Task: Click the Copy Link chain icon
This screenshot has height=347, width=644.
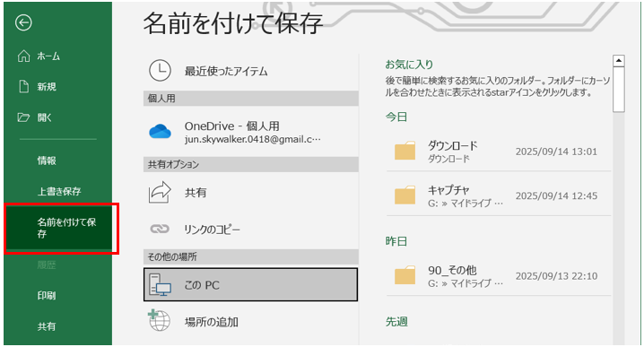Action: [x=160, y=229]
